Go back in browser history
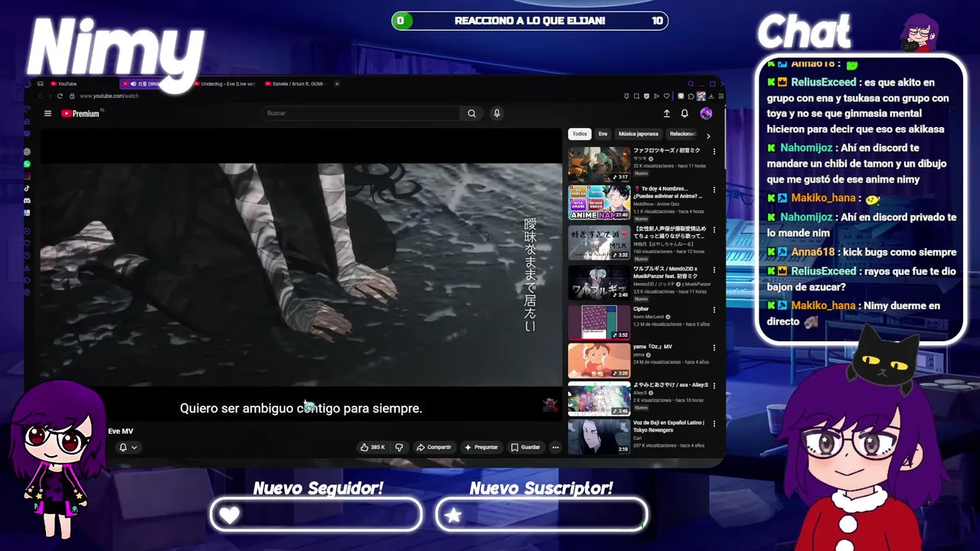The image size is (980, 551). coord(41,96)
